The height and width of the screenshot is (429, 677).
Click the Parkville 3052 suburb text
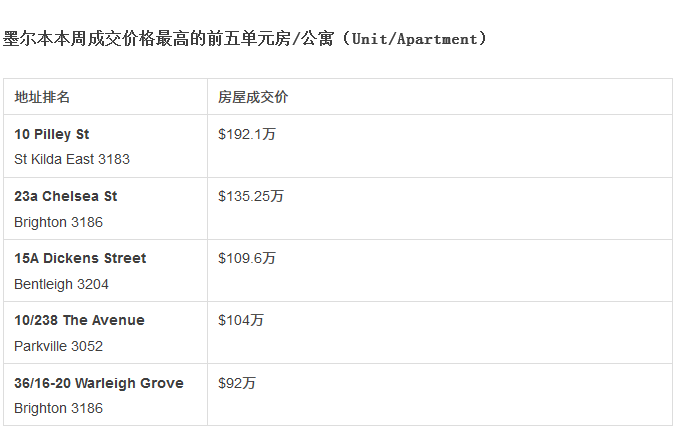(x=58, y=346)
